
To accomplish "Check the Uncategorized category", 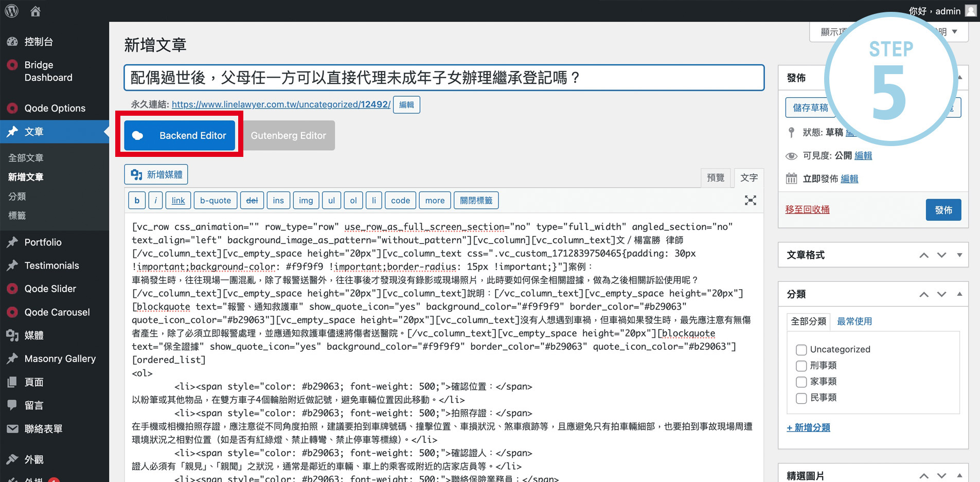I will click(801, 350).
